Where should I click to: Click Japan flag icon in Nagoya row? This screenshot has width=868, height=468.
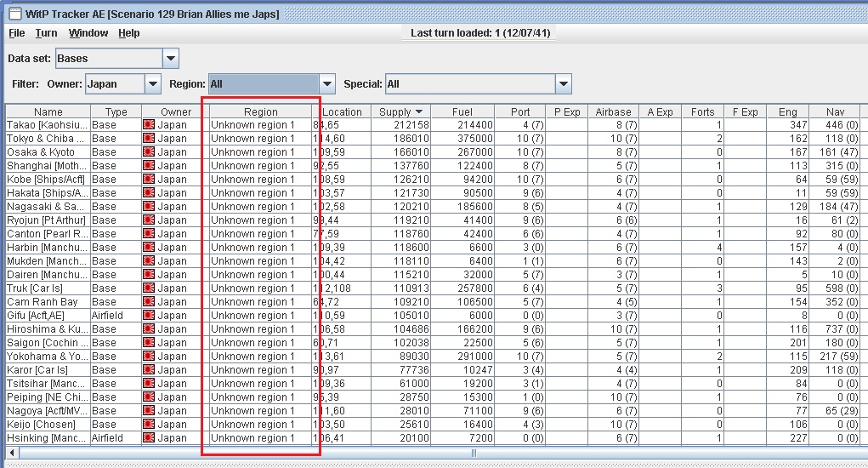149,410
